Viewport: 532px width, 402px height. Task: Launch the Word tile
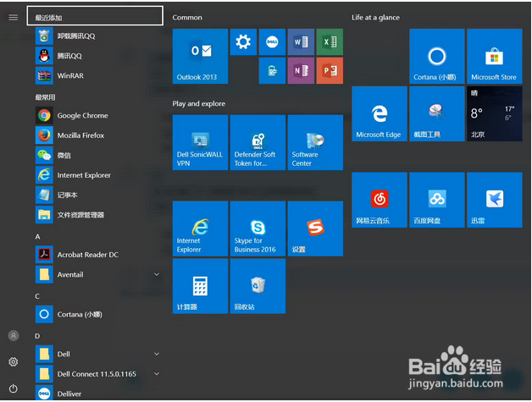301,42
